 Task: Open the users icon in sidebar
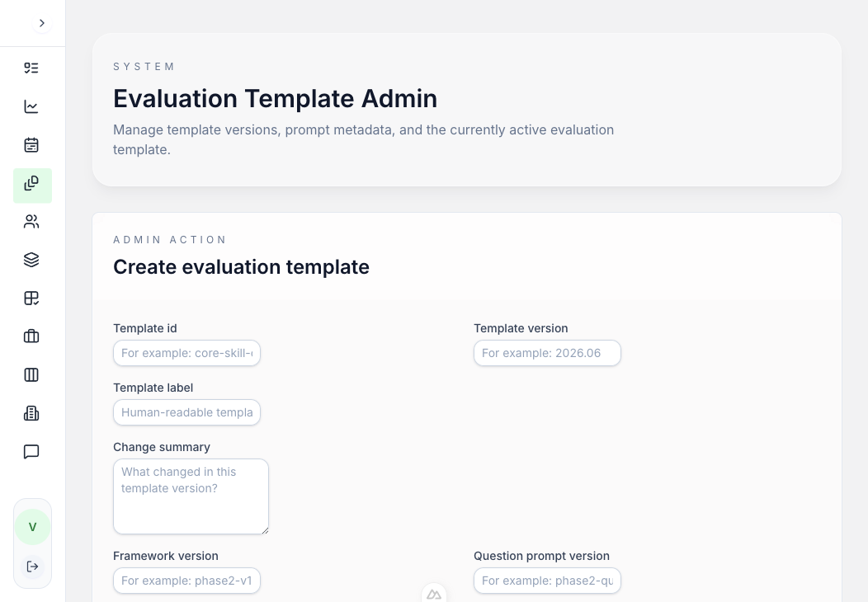[31, 222]
